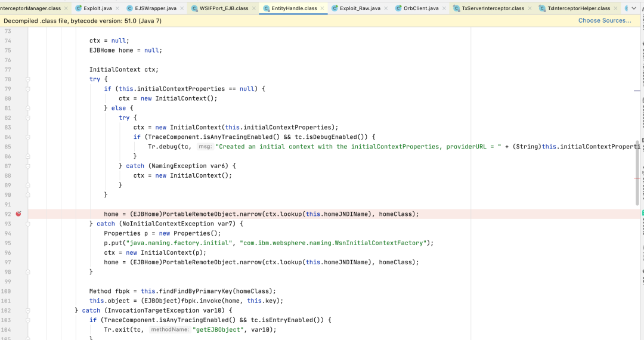
Task: Click the TxInterceptorHelper.class file icon
Action: [x=542, y=8]
